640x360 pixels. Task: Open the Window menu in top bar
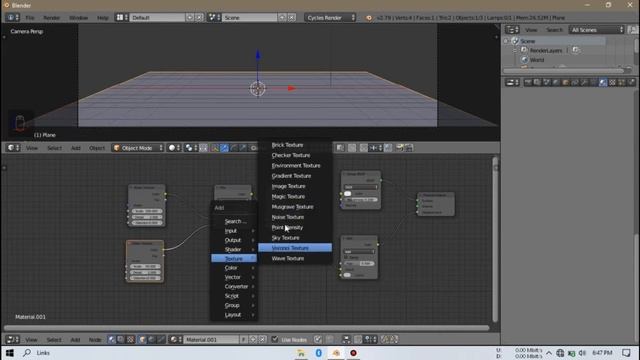[78, 18]
